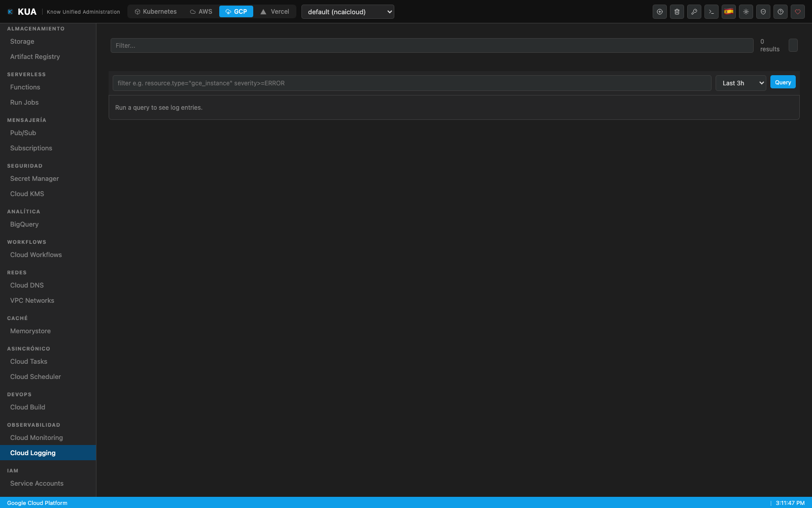812x508 pixels.
Task: Click the SERVERLESS section header
Action: click(x=26, y=75)
